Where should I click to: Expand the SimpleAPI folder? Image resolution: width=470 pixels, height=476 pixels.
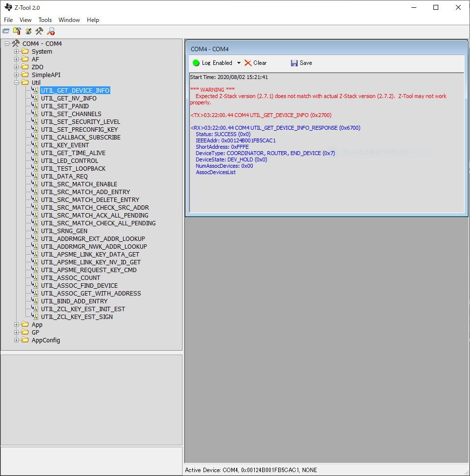[x=17, y=75]
